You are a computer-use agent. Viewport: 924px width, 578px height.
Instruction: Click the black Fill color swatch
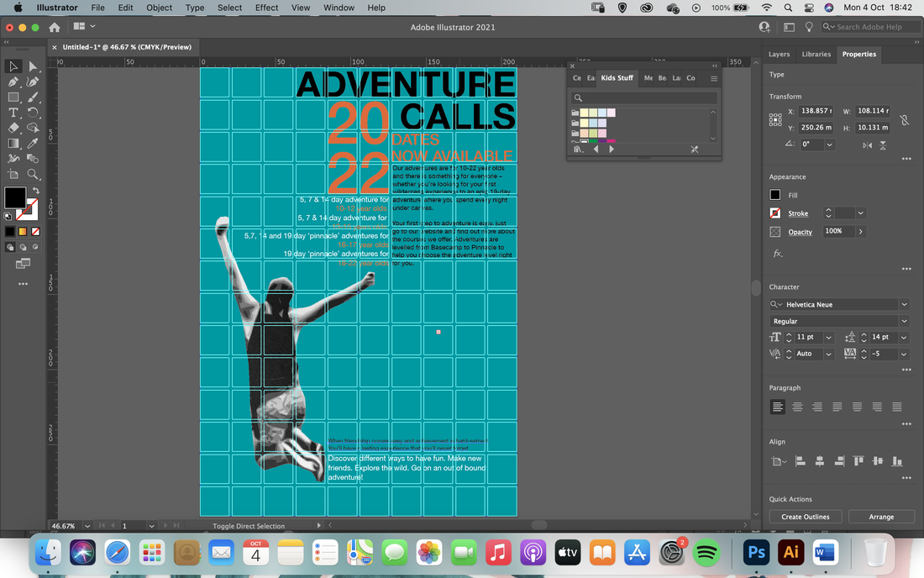click(775, 194)
